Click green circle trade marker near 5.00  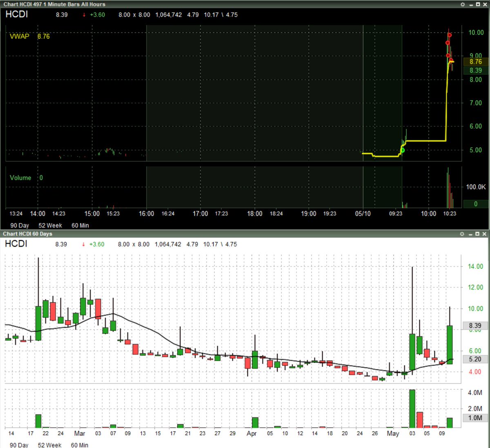pos(402,150)
